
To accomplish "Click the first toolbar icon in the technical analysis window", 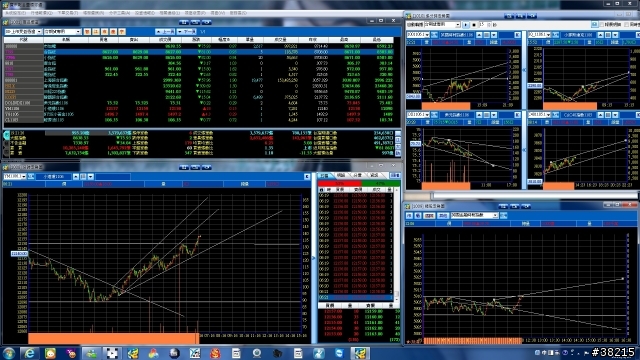I will tap(409, 216).
